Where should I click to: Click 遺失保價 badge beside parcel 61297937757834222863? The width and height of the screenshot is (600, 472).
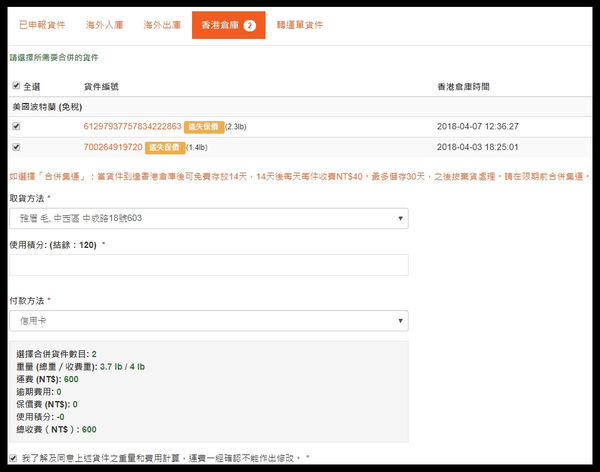[203, 127]
